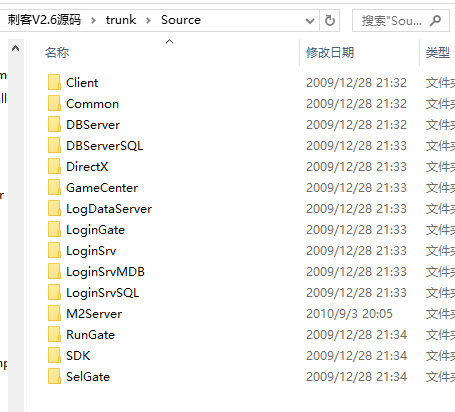This screenshot has width=455, height=412.
Task: Sort by 类型 column header
Action: [x=438, y=53]
